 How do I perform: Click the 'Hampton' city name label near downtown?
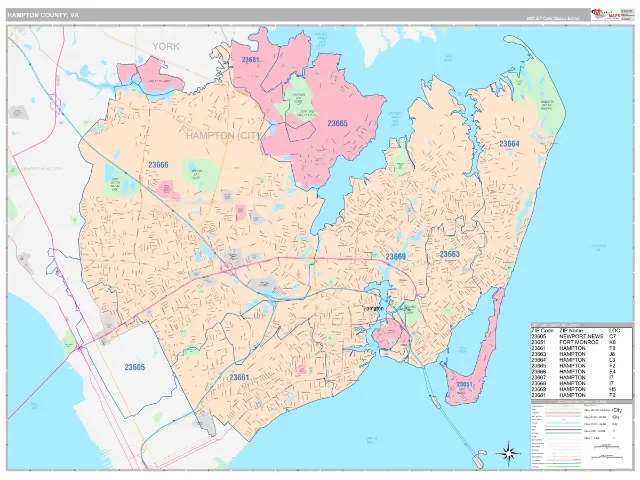click(373, 308)
